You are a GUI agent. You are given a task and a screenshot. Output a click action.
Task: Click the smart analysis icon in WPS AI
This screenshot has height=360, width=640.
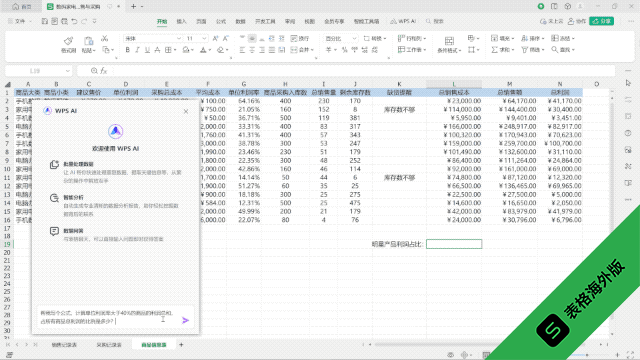tap(54, 198)
